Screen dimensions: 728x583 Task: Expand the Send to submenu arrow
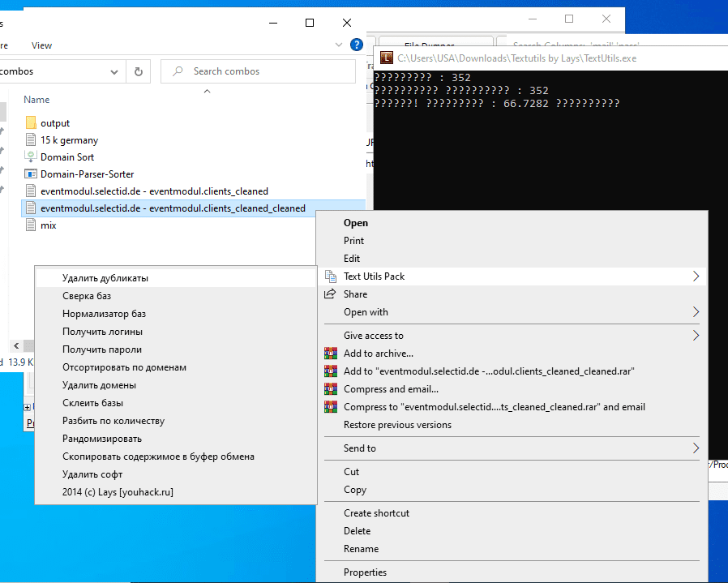click(696, 448)
